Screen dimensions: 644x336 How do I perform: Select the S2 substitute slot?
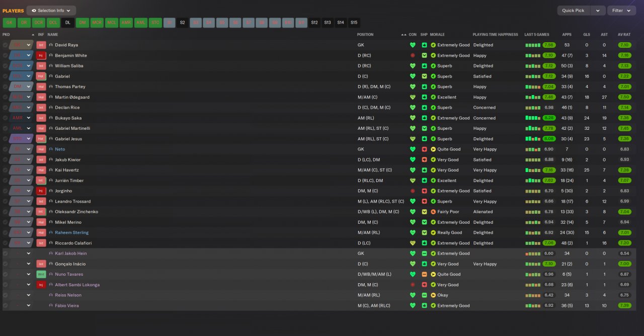pos(183,23)
